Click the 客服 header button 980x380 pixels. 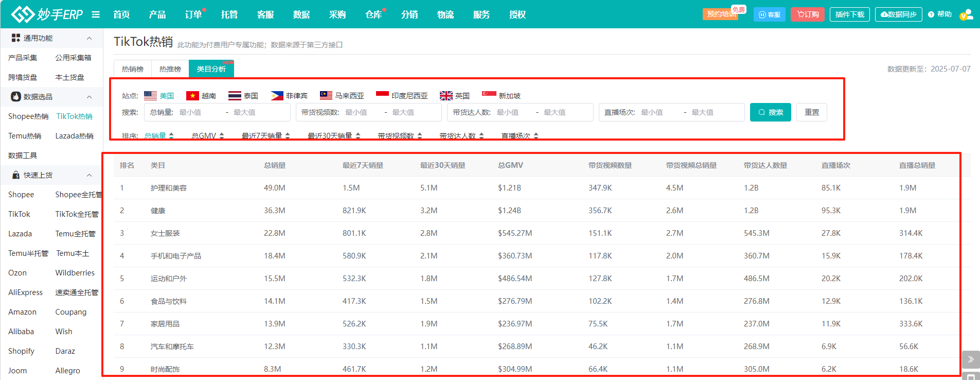point(770,14)
